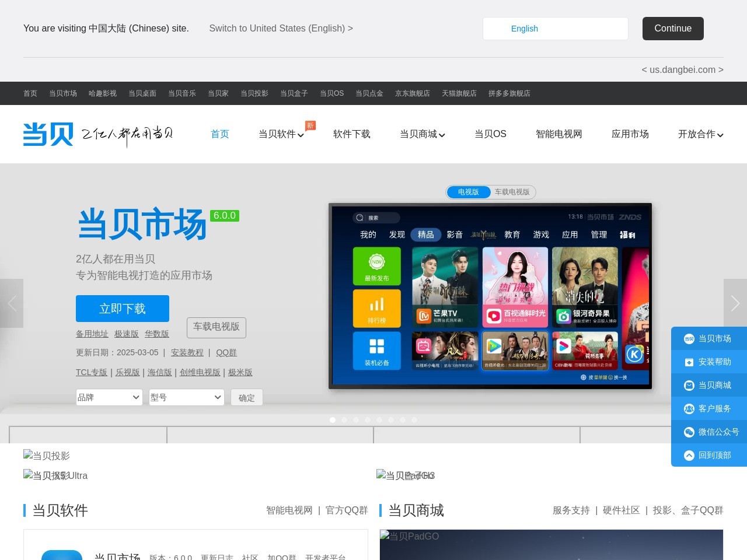Click the 当贝PadGO product image
Screen dimensions: 747x560
click(x=551, y=545)
